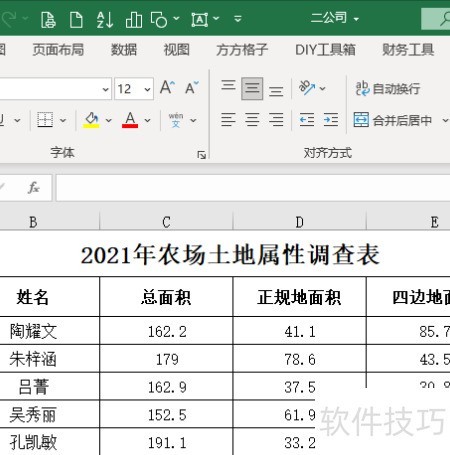Select the cell with value 191.1
This screenshot has height=455, width=450.
tap(166, 443)
